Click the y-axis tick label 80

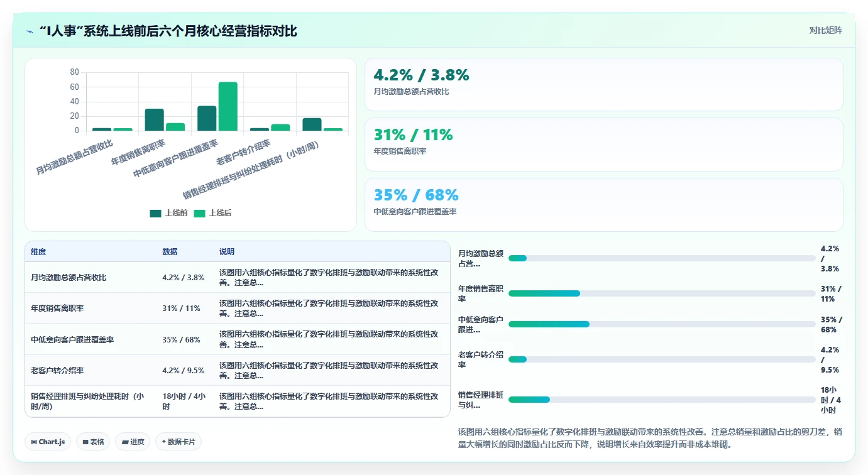(x=74, y=72)
